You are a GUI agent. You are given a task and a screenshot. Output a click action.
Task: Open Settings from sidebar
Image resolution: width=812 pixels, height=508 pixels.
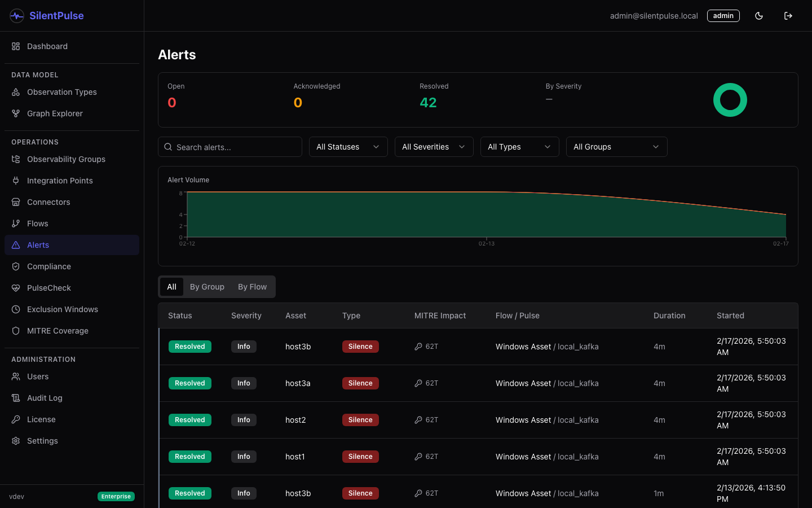pos(72,441)
